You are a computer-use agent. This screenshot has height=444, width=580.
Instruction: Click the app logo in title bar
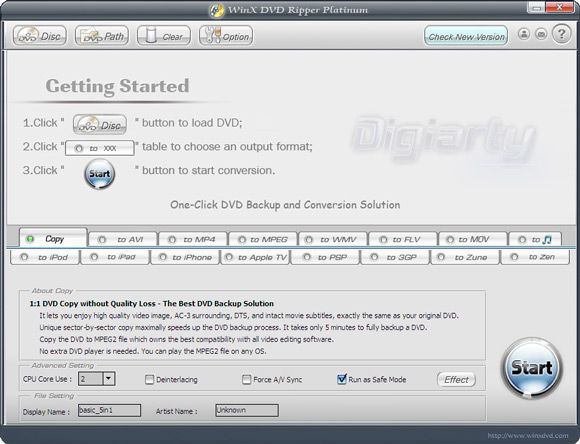click(216, 10)
